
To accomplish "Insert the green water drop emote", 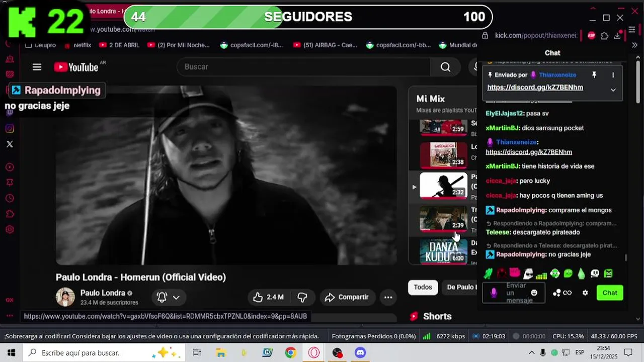I will [581, 274].
